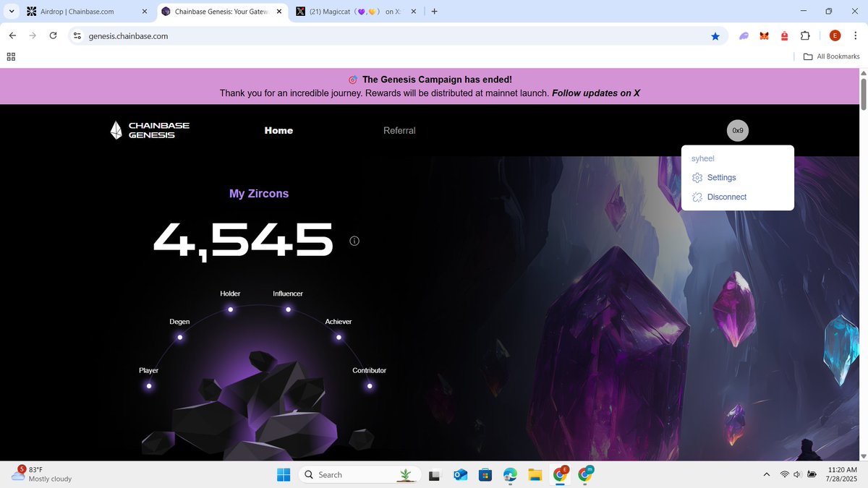Open the Extensions puzzle piece menu

(805, 35)
